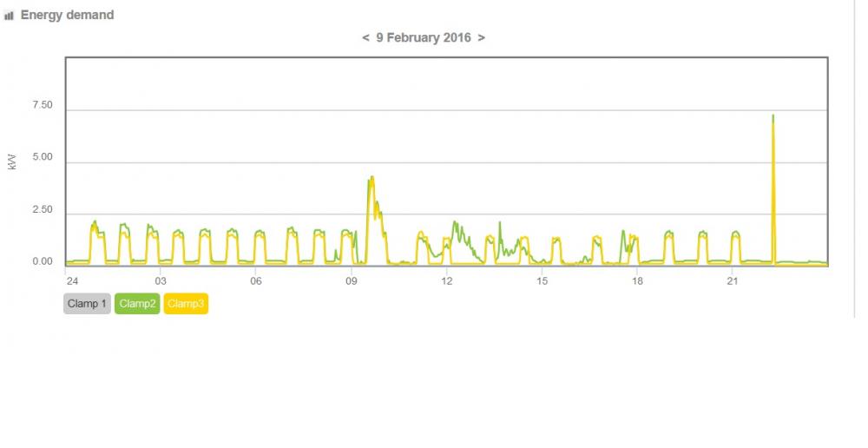Toggle the yellow Clamp3 series
868x448 pixels.
click(186, 304)
